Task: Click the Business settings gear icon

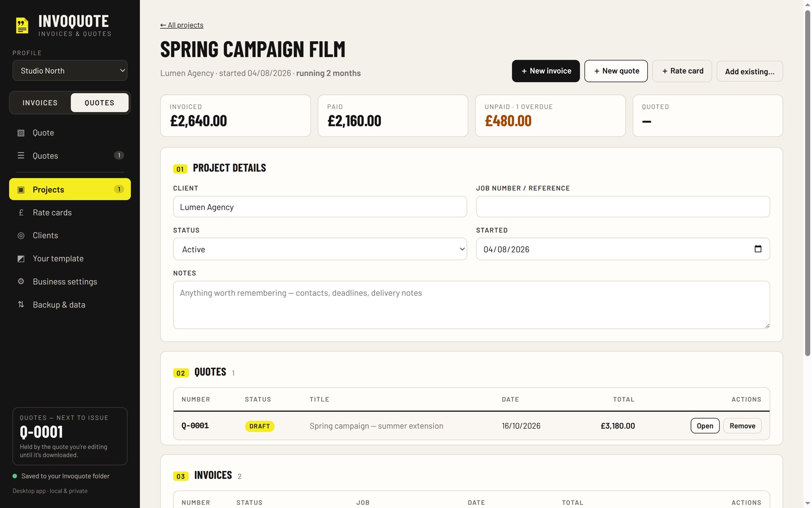Action: pos(21,281)
